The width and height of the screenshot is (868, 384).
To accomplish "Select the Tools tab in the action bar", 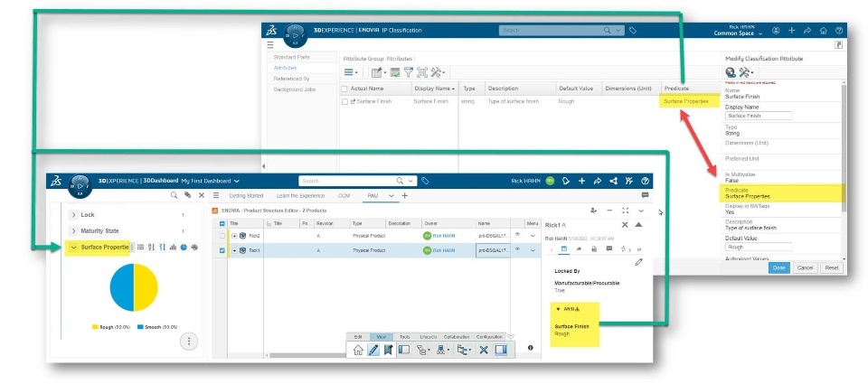I will 405,336.
